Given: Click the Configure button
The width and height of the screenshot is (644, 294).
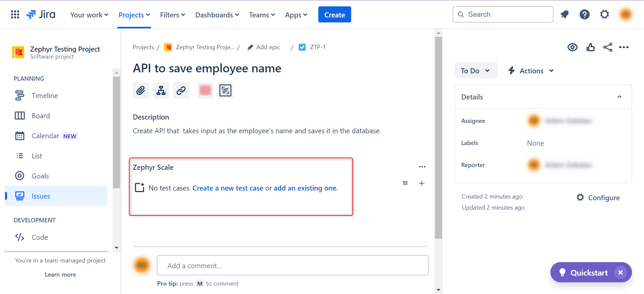Looking at the screenshot, I should (x=598, y=198).
